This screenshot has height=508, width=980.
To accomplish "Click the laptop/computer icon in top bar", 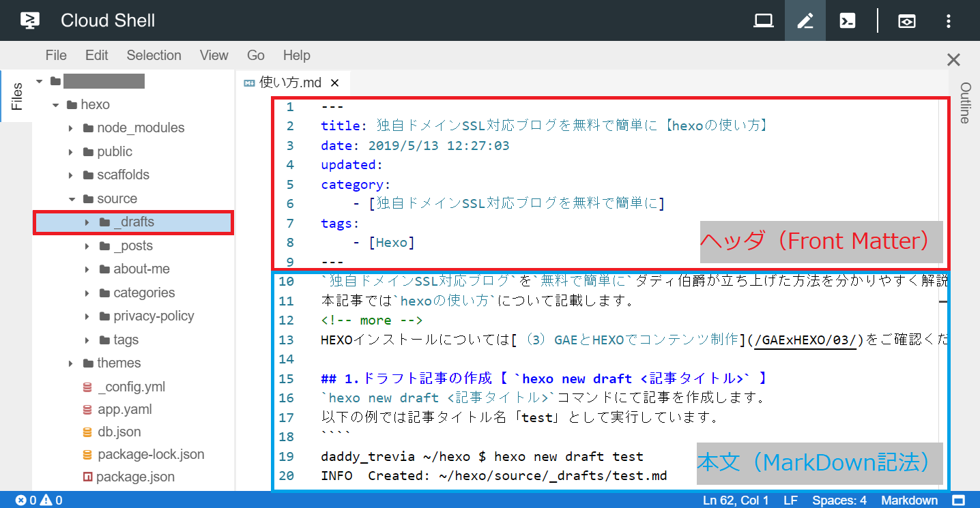I will pos(763,20).
